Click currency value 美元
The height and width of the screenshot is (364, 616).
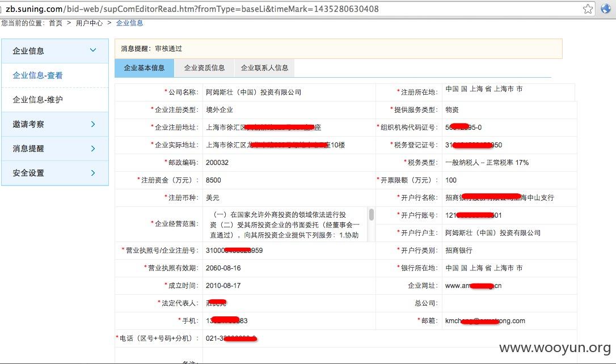pyautogui.click(x=213, y=198)
